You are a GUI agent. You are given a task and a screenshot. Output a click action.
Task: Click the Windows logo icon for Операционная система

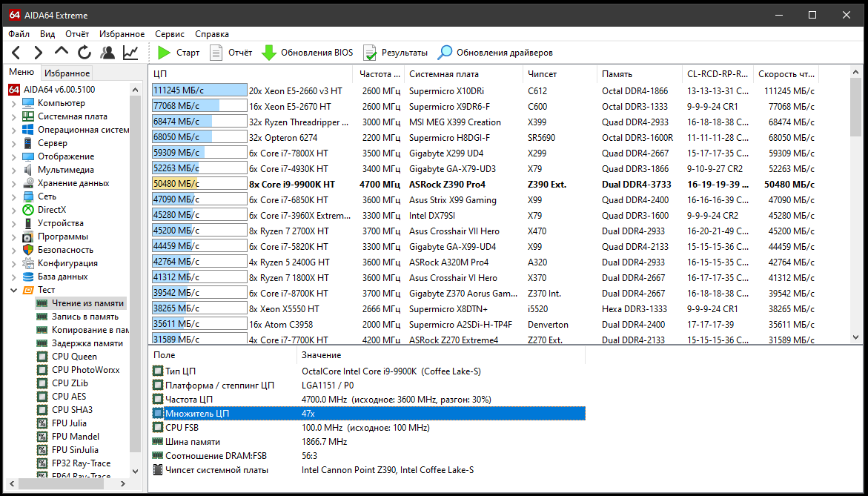(28, 130)
